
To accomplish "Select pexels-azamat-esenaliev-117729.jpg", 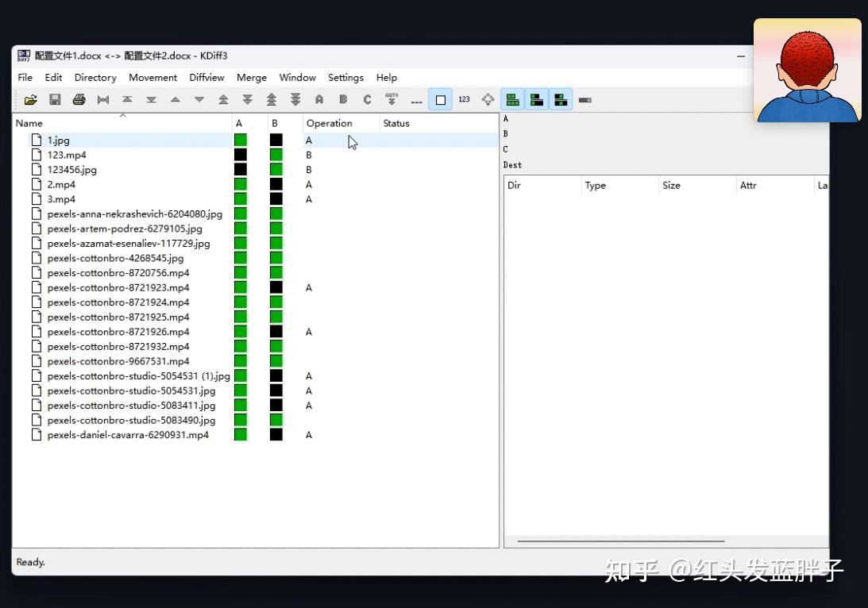I will [x=129, y=244].
